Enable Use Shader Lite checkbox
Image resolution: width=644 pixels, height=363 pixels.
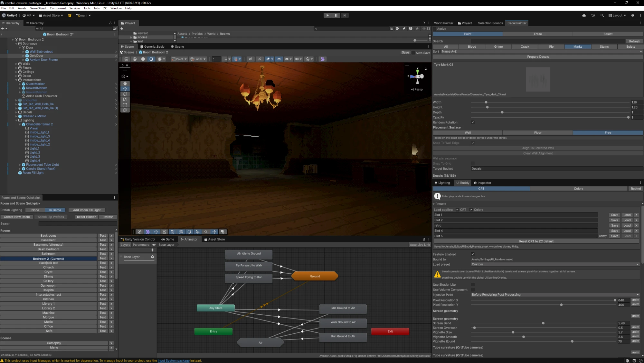(473, 285)
